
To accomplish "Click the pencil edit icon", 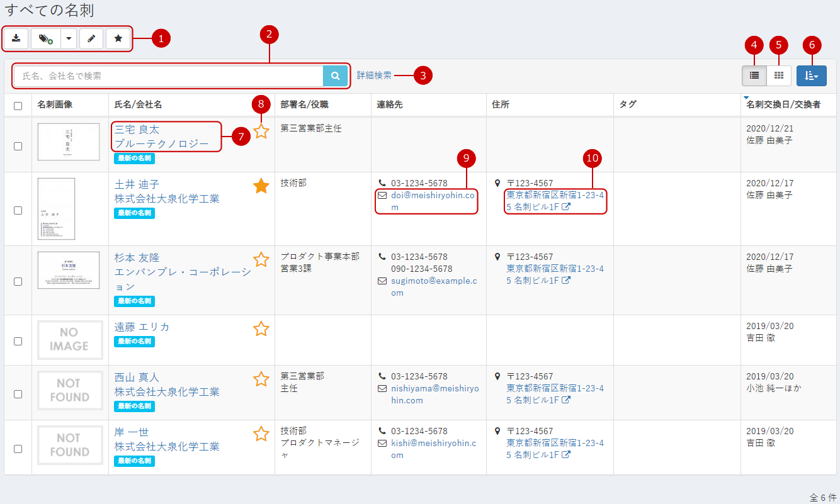I will [x=91, y=39].
